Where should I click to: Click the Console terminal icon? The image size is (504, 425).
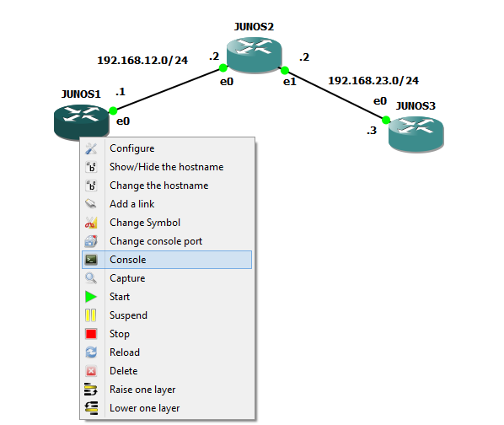pos(91,260)
